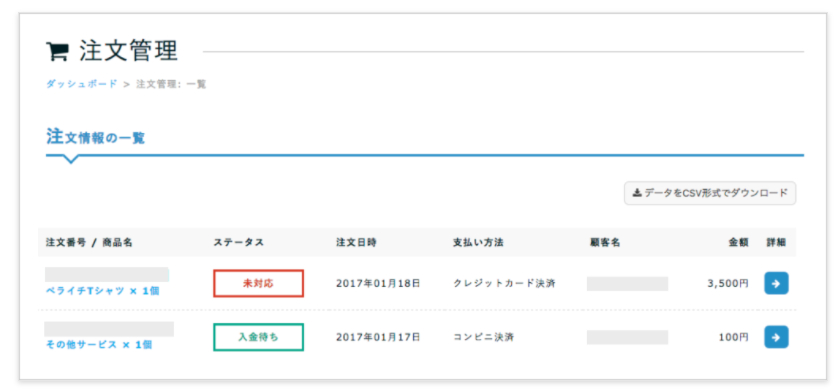The height and width of the screenshot is (389, 835).
Task: Click the 支払い方法 column header
Action: coord(478,242)
